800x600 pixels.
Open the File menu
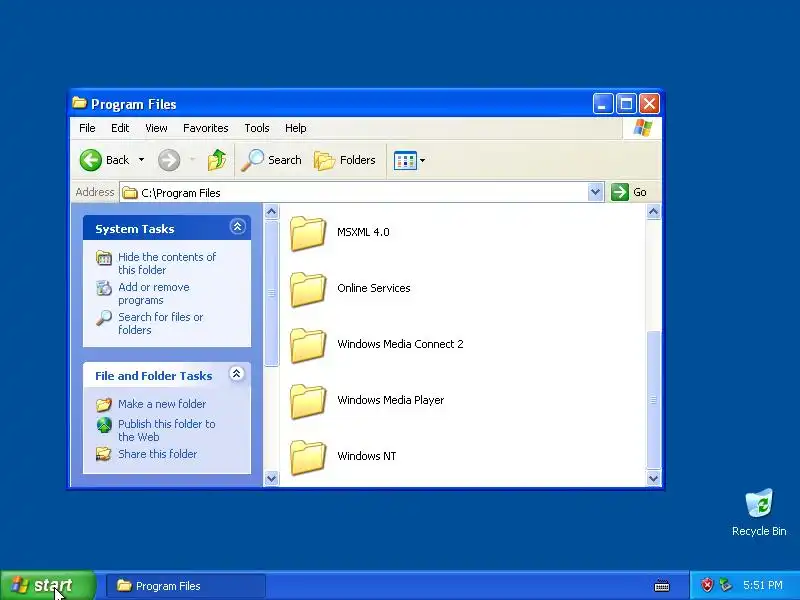coord(87,128)
